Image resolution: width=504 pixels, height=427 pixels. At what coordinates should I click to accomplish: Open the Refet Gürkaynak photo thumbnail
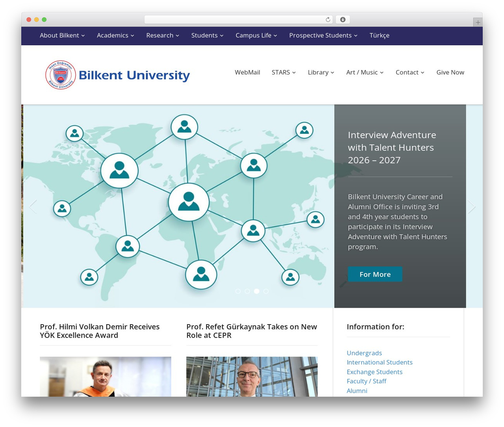252,377
